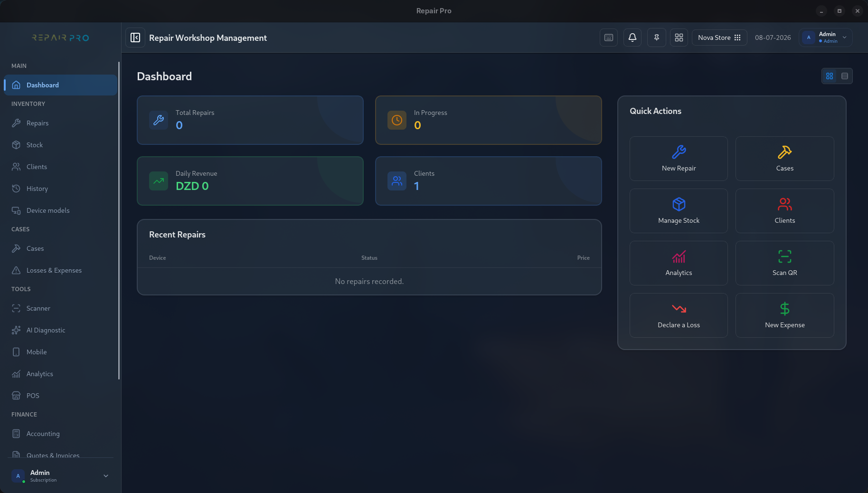This screenshot has width=868, height=493.
Task: Open notifications bell icon
Action: (632, 38)
